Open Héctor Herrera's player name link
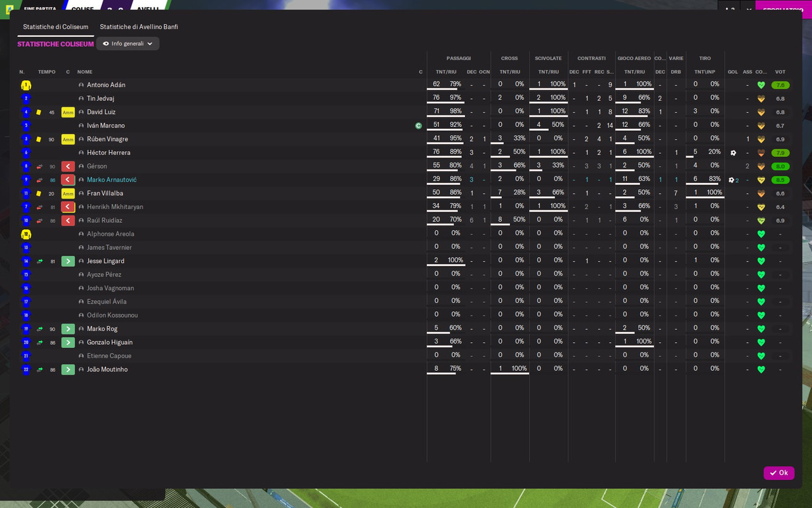Viewport: 812px width, 508px height. click(x=108, y=153)
